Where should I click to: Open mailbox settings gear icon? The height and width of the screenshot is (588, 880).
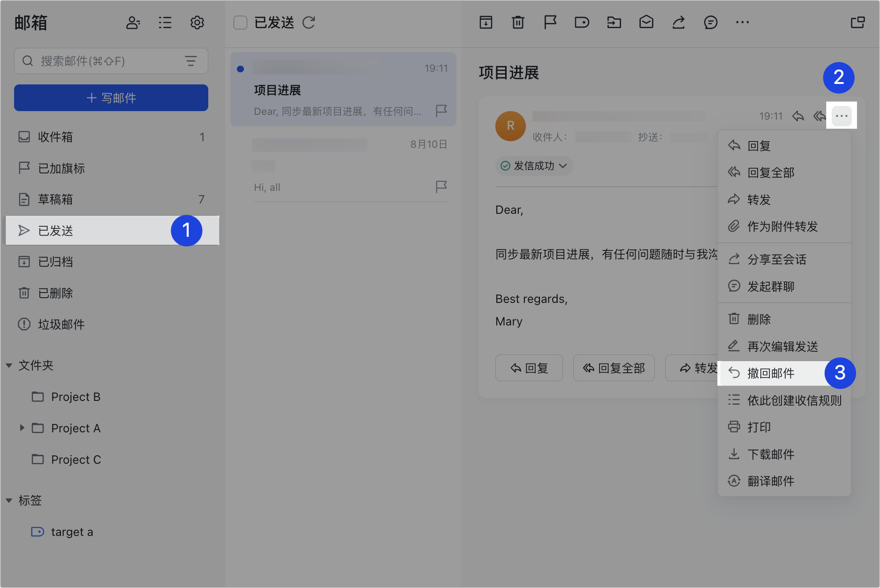coord(197,23)
